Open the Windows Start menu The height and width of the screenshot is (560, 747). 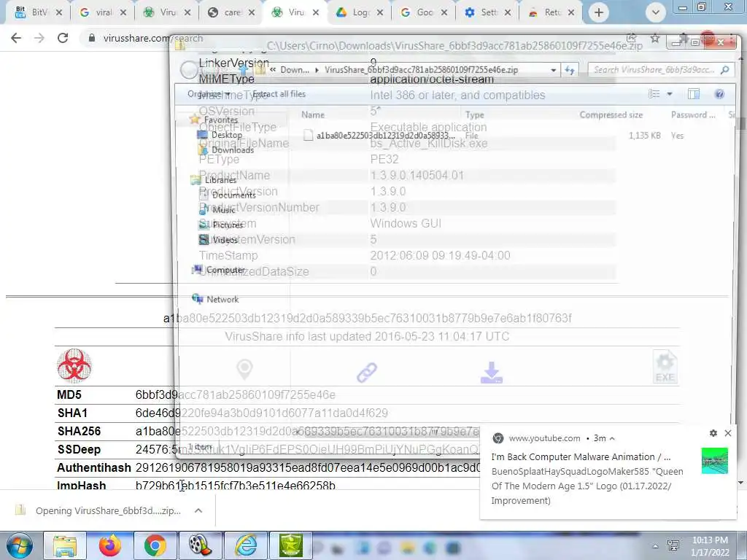point(20,545)
